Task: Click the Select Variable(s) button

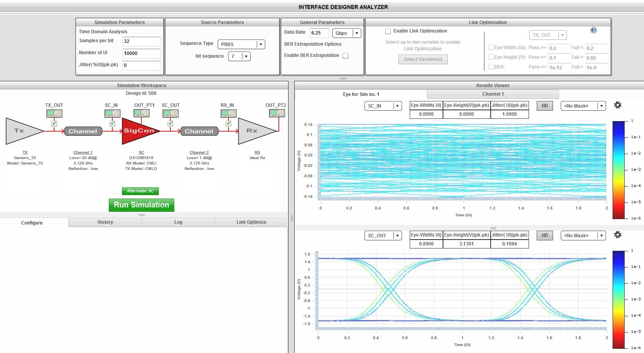Action: [x=423, y=59]
